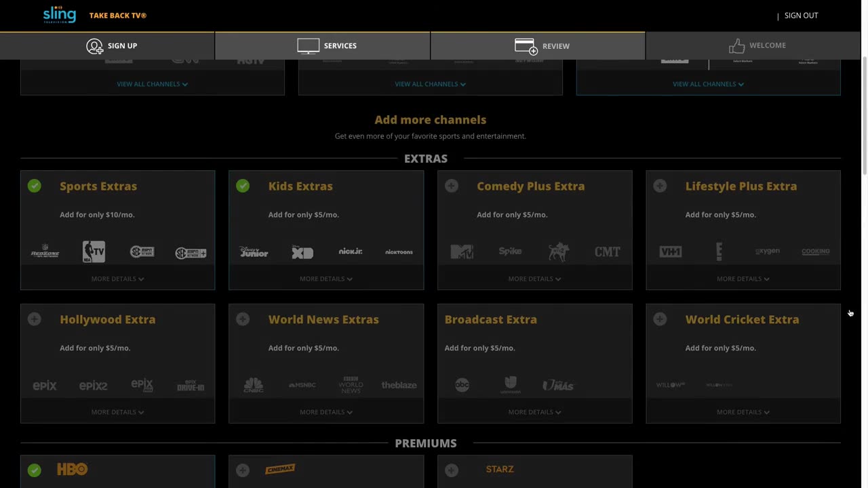This screenshot has height=488, width=868.
Task: Expand More Details under Sports Extras
Action: click(118, 279)
